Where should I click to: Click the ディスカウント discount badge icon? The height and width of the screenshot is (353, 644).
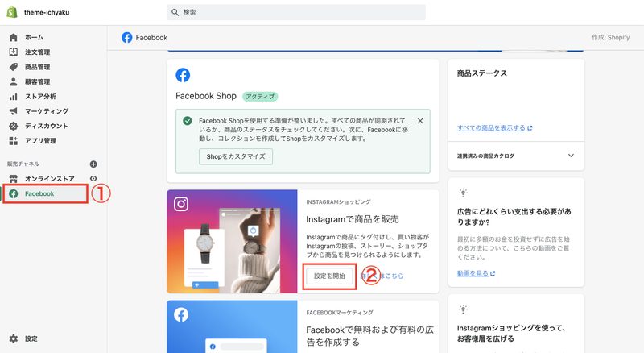(x=13, y=126)
